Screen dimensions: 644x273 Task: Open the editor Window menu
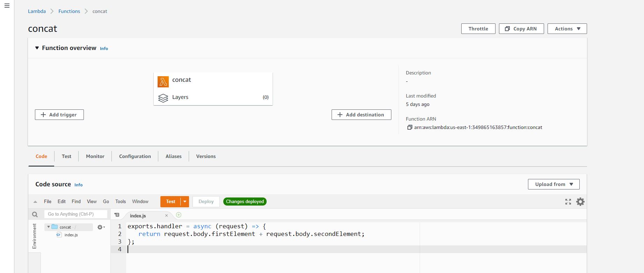pos(140,202)
